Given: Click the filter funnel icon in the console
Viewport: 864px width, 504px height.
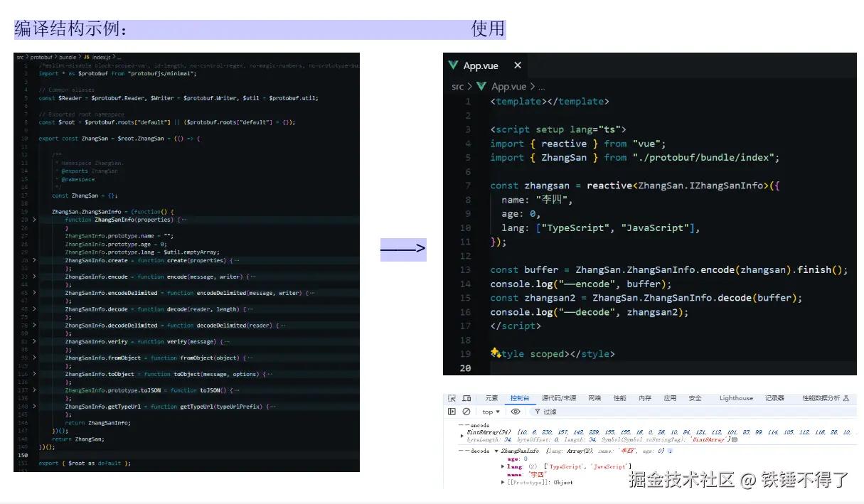Looking at the screenshot, I should pyautogui.click(x=538, y=411).
